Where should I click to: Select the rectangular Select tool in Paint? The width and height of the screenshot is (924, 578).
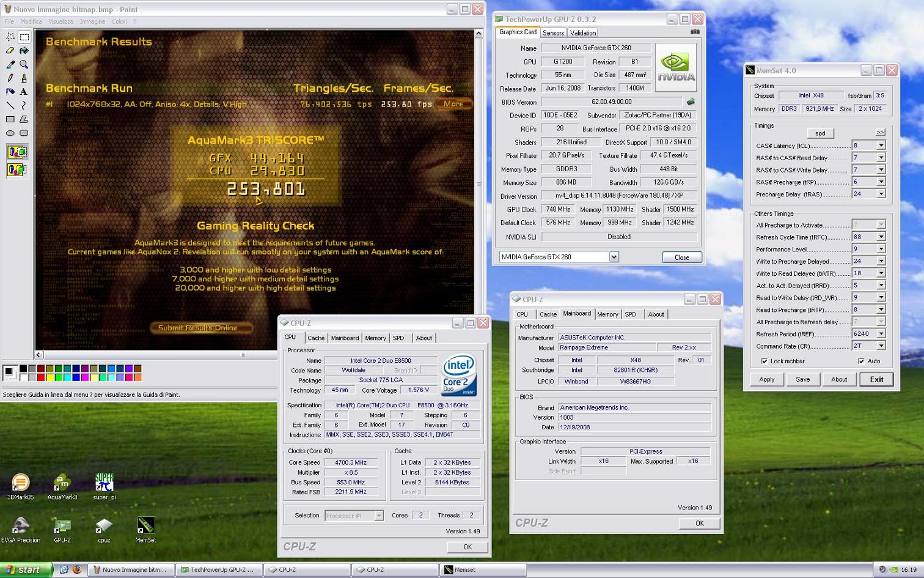24,37
